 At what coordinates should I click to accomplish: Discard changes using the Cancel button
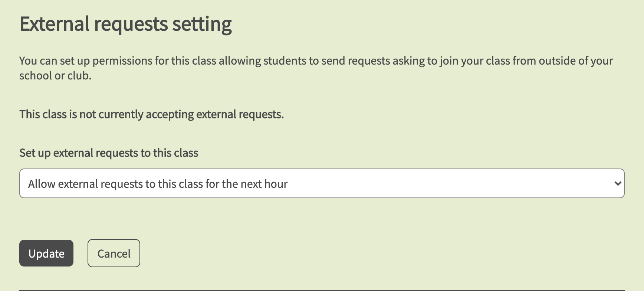[x=114, y=254]
